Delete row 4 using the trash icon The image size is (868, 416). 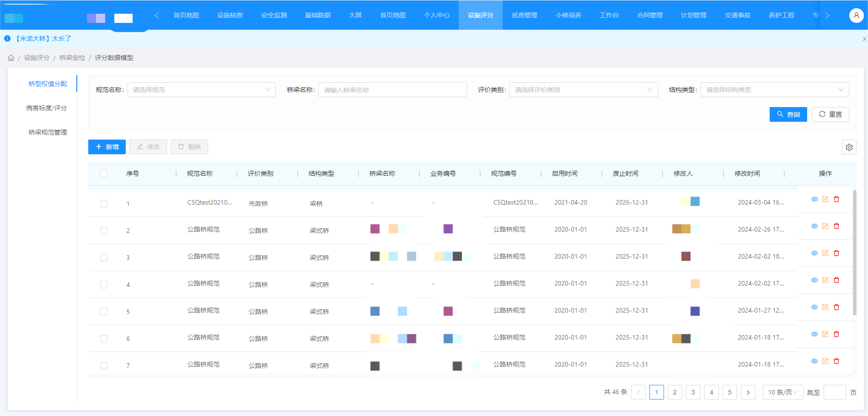(836, 280)
